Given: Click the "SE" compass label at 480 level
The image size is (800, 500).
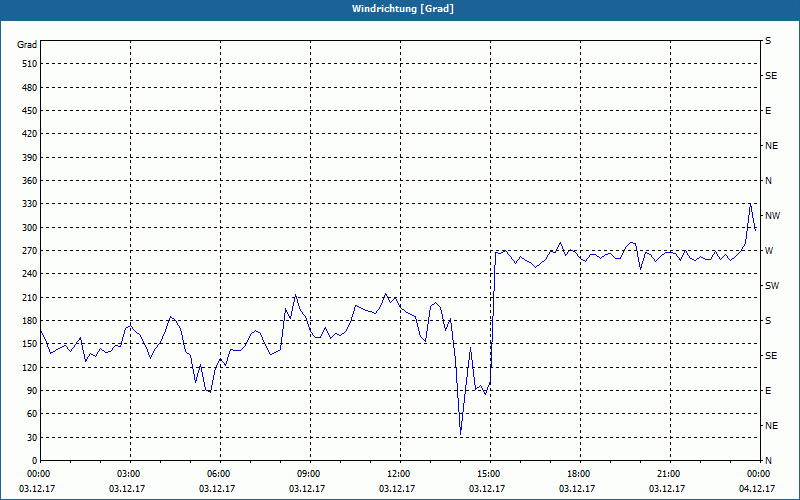Looking at the screenshot, I should pyautogui.click(x=771, y=76).
